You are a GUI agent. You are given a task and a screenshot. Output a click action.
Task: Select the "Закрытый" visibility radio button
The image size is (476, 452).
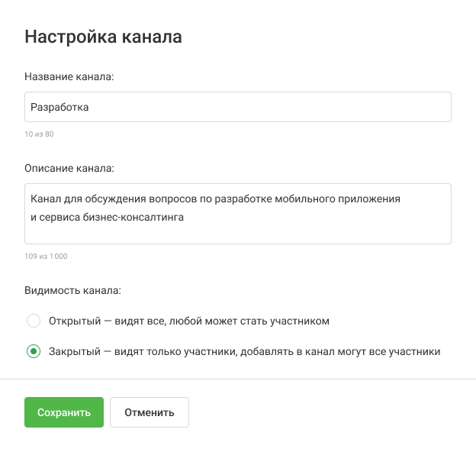tap(34, 352)
